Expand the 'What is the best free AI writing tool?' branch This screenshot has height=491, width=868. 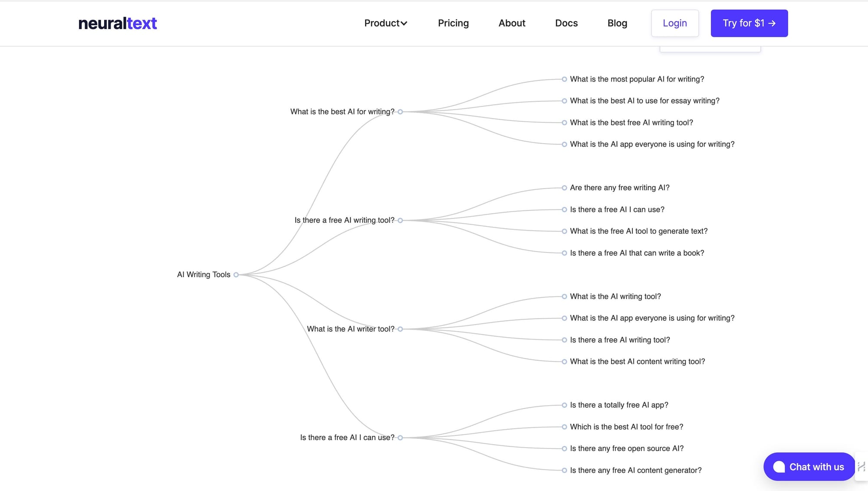(564, 122)
